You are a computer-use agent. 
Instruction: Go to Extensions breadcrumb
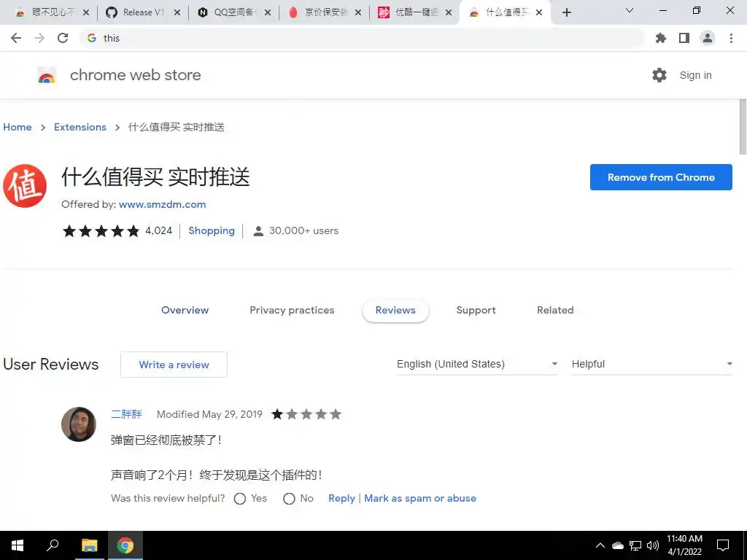click(x=80, y=127)
